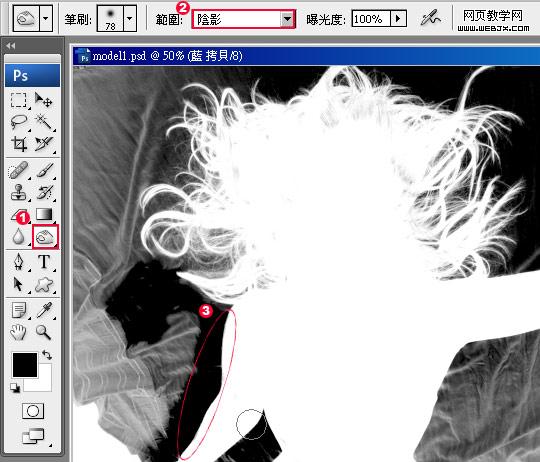Click the brush size 78 preview

(110, 18)
